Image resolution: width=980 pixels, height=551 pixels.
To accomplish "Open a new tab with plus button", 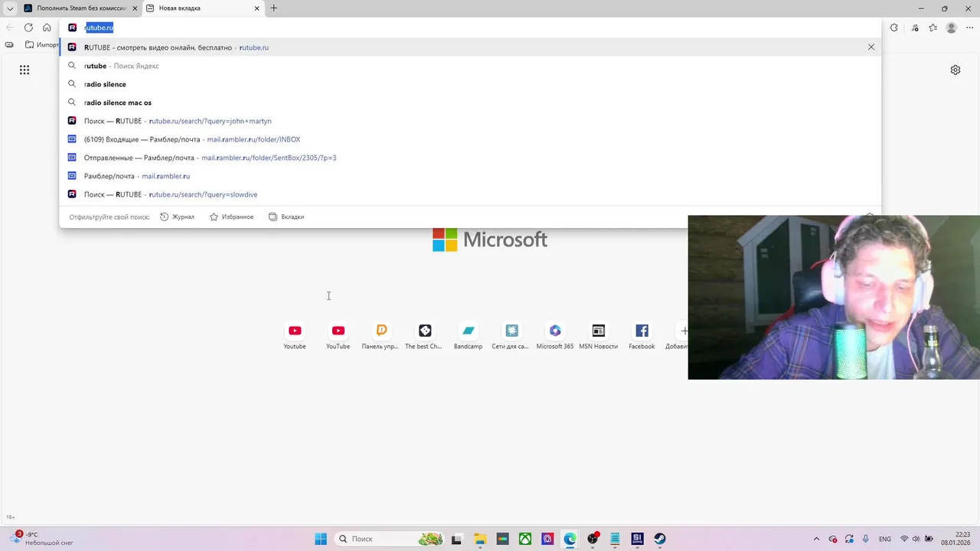I will click(x=273, y=8).
